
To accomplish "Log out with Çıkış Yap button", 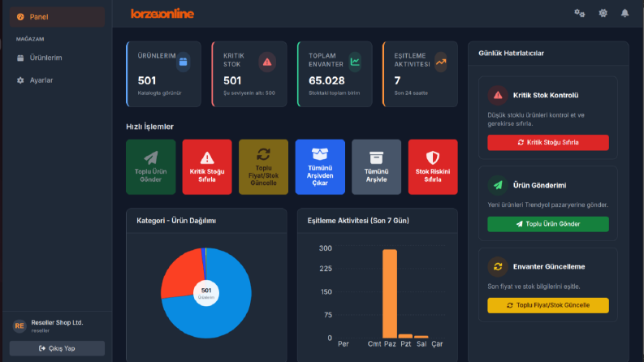I will coord(57,348).
